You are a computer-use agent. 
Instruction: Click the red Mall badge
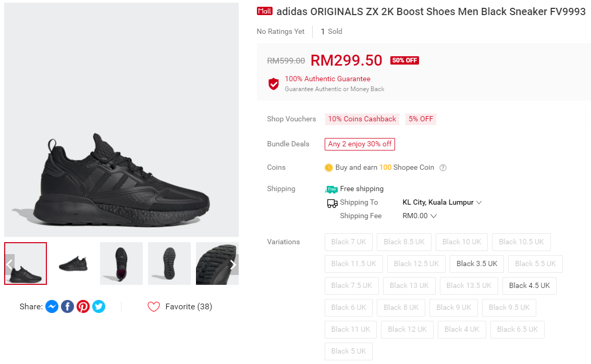click(x=265, y=11)
